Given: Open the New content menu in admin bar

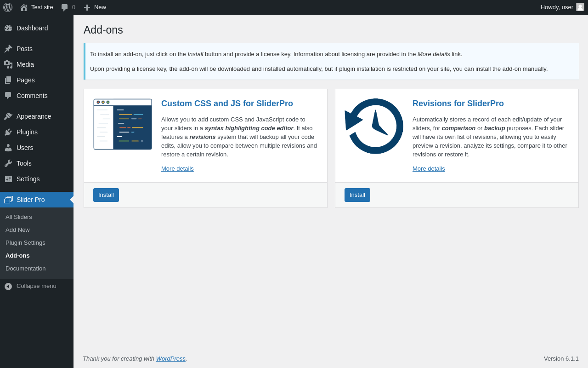Looking at the screenshot, I should click(x=95, y=7).
